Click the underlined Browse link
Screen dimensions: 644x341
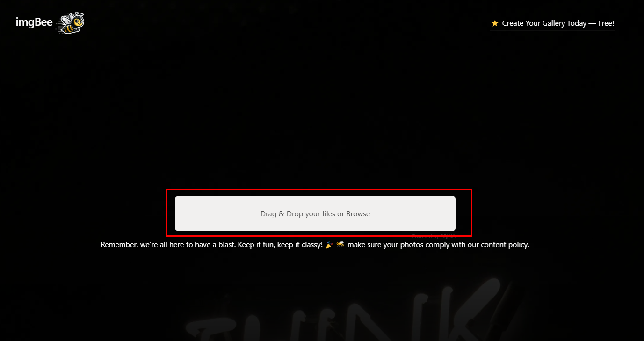click(358, 214)
